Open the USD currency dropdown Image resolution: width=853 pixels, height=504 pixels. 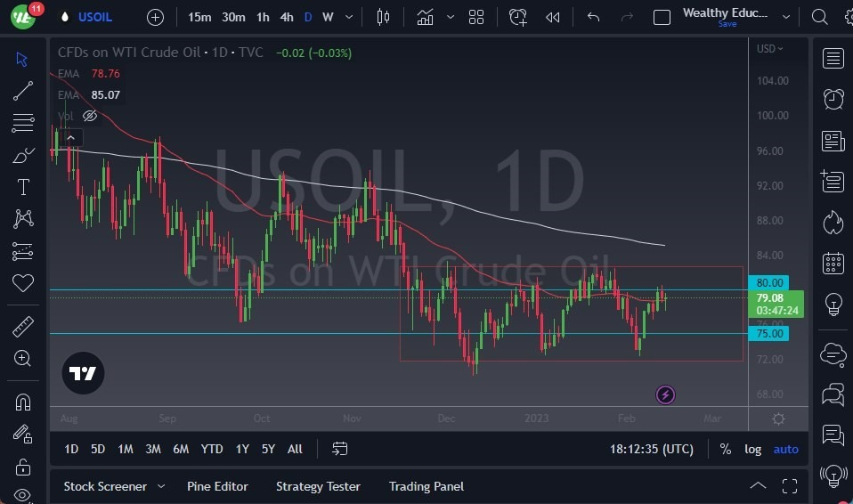pyautogui.click(x=770, y=49)
